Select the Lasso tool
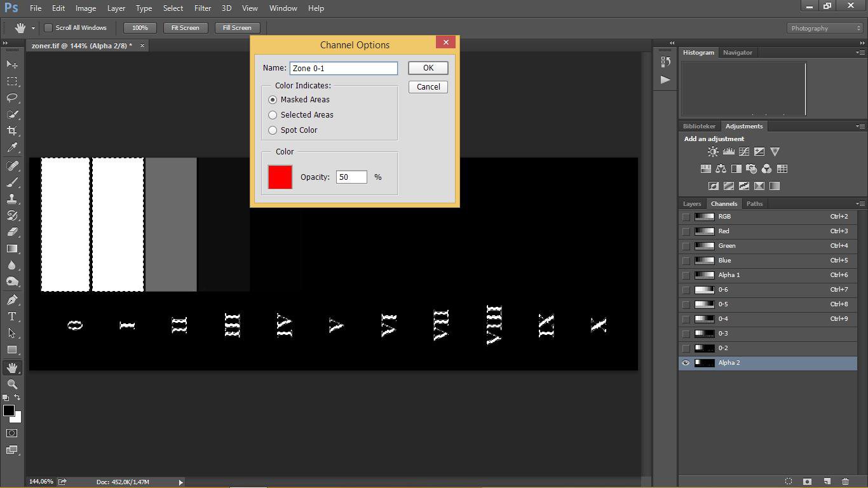Screen dimensions: 868x488 pos(12,98)
